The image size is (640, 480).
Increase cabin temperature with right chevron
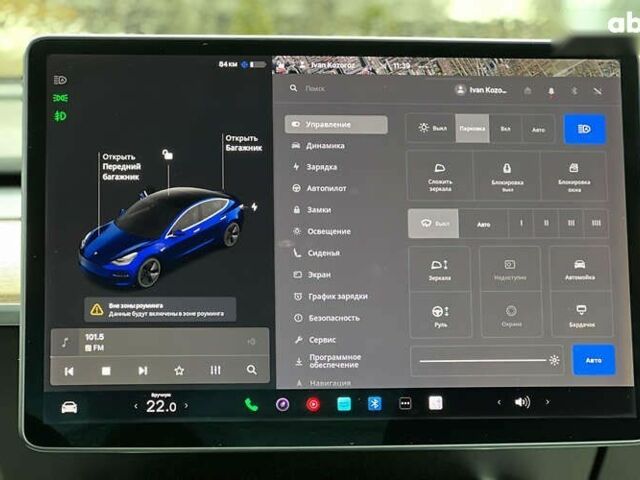click(186, 406)
